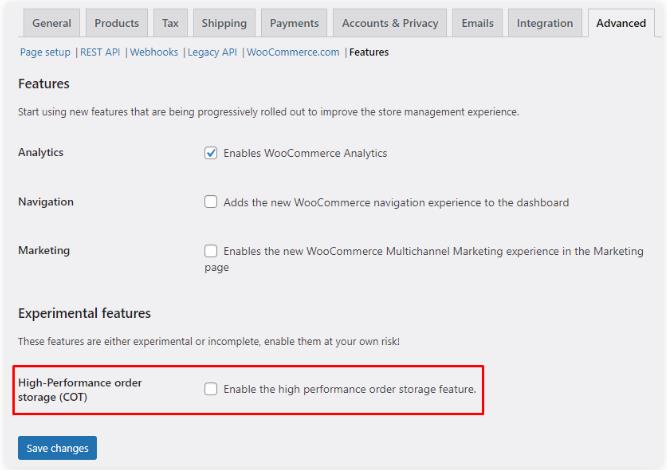
Task: Navigate to the Legacy API section
Action: click(214, 52)
